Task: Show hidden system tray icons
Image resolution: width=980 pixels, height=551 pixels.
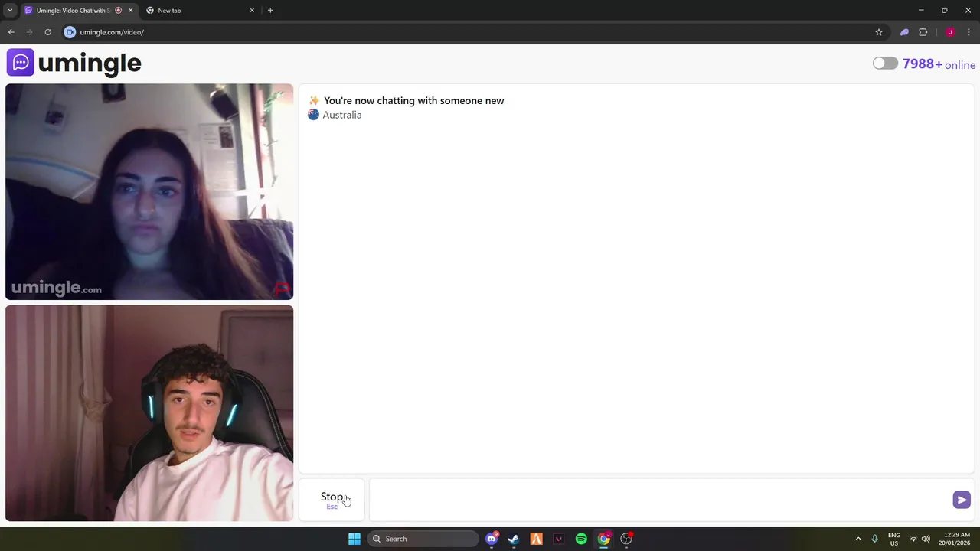Action: tap(858, 539)
